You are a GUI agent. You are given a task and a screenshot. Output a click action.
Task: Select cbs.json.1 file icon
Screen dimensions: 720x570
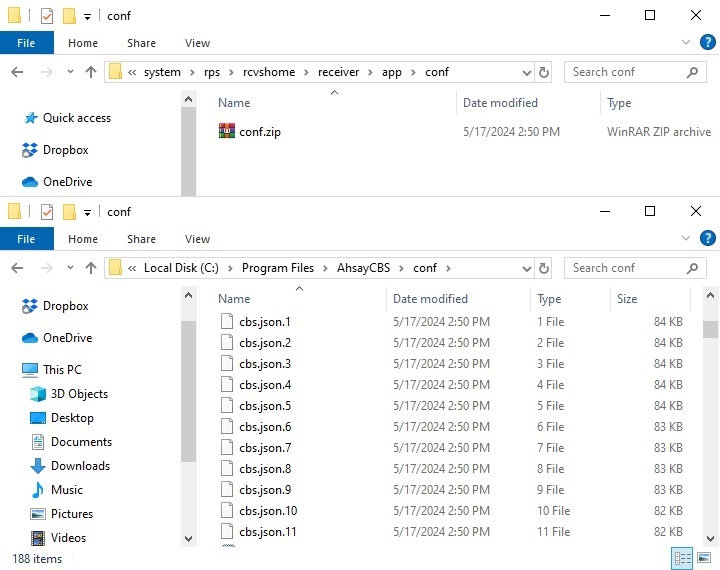pyautogui.click(x=227, y=322)
